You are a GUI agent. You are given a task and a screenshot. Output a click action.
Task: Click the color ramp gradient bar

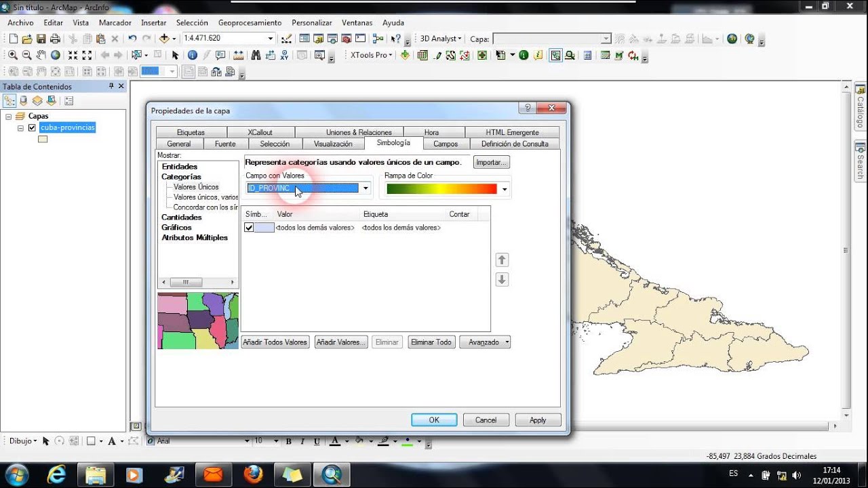[441, 189]
